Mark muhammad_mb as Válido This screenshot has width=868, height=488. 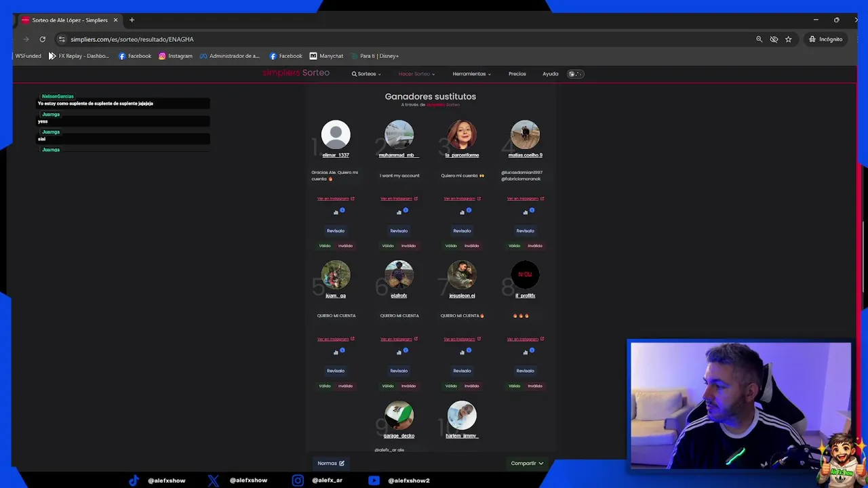point(388,246)
